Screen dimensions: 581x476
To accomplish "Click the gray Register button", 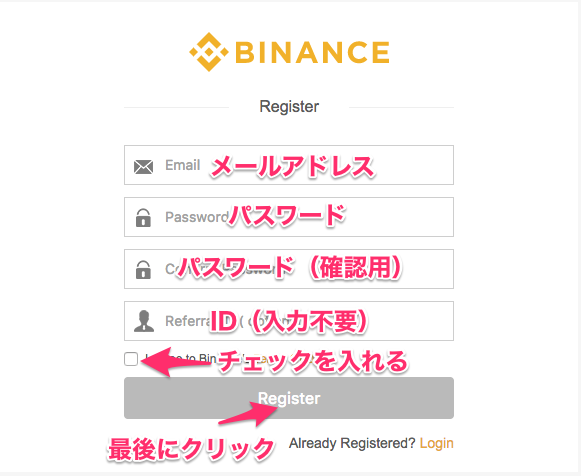I will (289, 398).
